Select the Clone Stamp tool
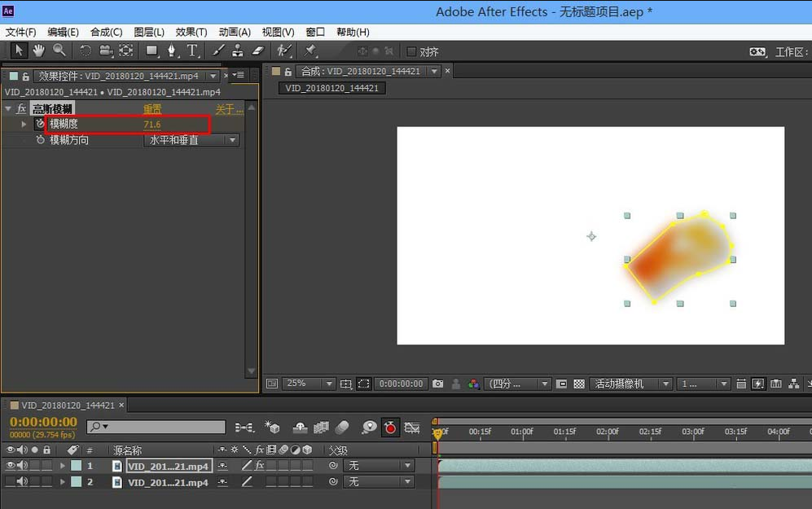812x509 pixels. point(238,50)
